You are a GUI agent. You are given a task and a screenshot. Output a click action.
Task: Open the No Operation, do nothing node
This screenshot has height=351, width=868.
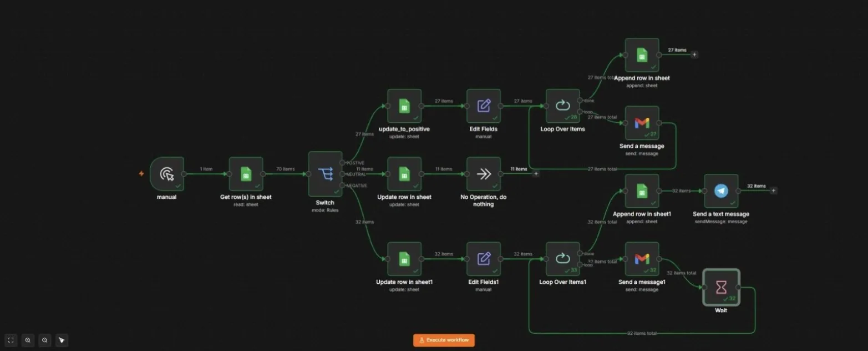[x=484, y=174]
